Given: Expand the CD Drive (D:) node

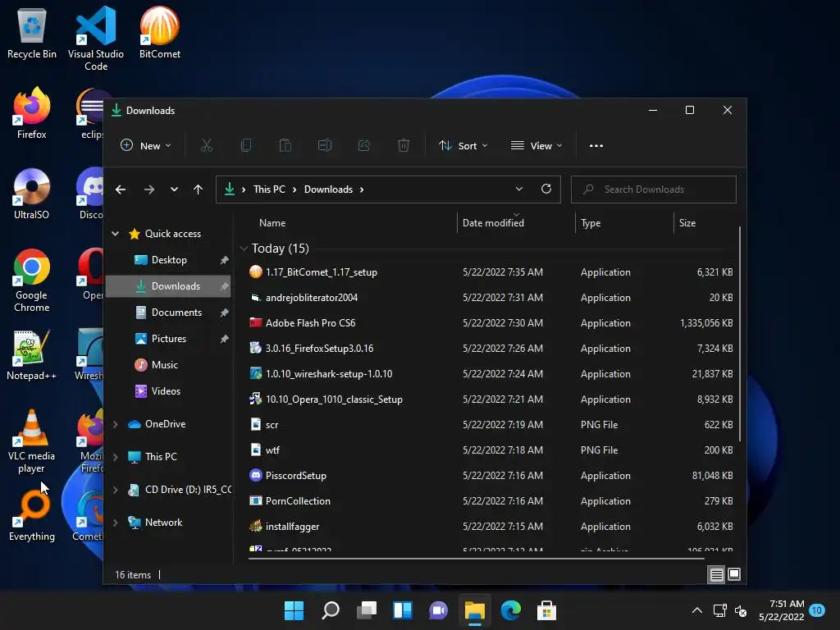Looking at the screenshot, I should [115, 490].
